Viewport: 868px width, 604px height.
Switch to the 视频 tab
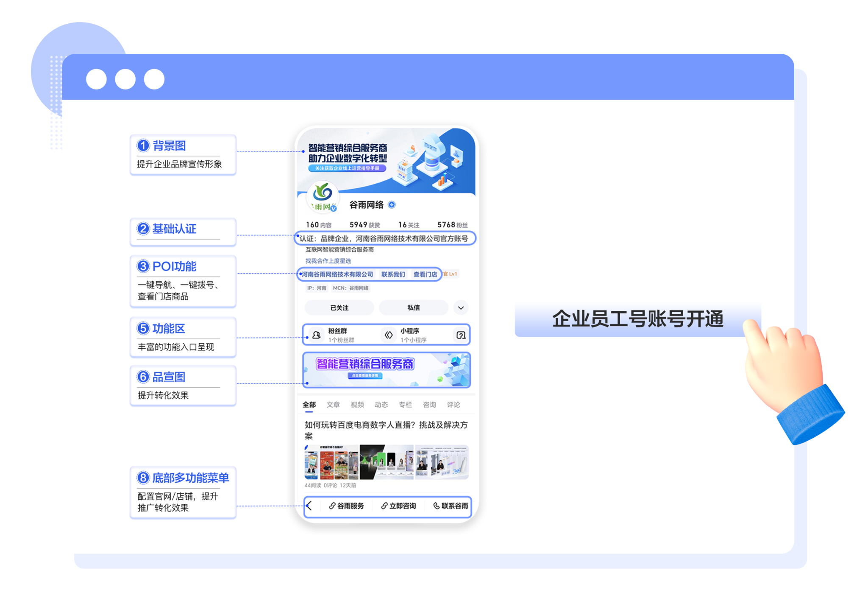click(x=357, y=405)
